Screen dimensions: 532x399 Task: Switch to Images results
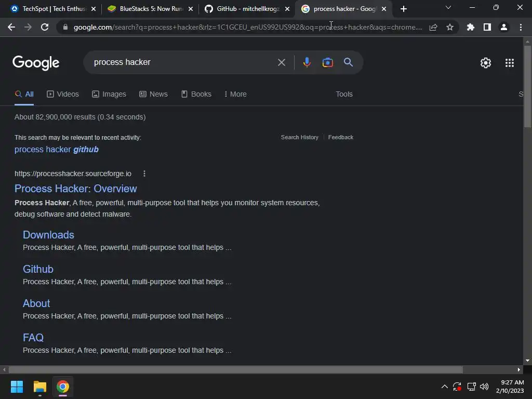pos(109,95)
